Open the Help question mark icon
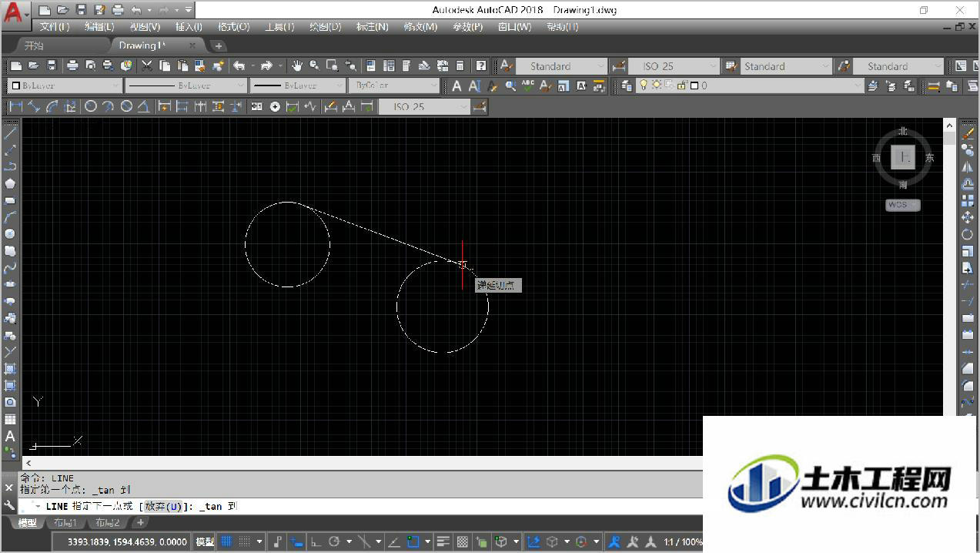 click(x=481, y=66)
